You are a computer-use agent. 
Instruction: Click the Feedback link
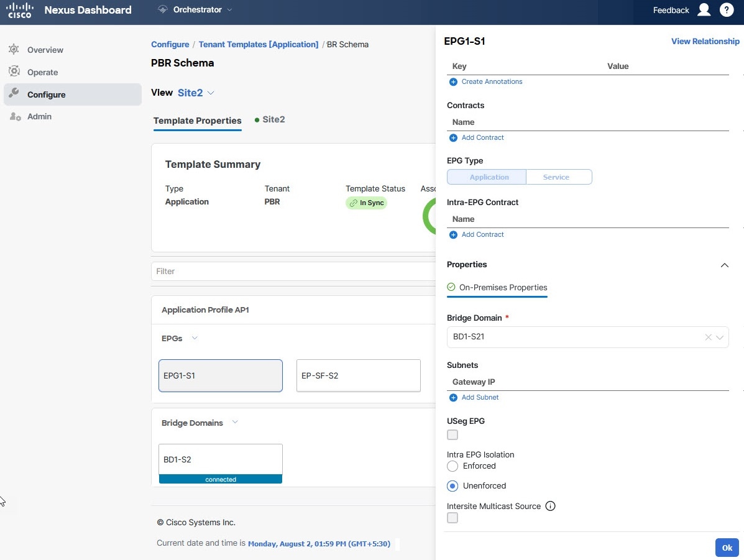671,10
